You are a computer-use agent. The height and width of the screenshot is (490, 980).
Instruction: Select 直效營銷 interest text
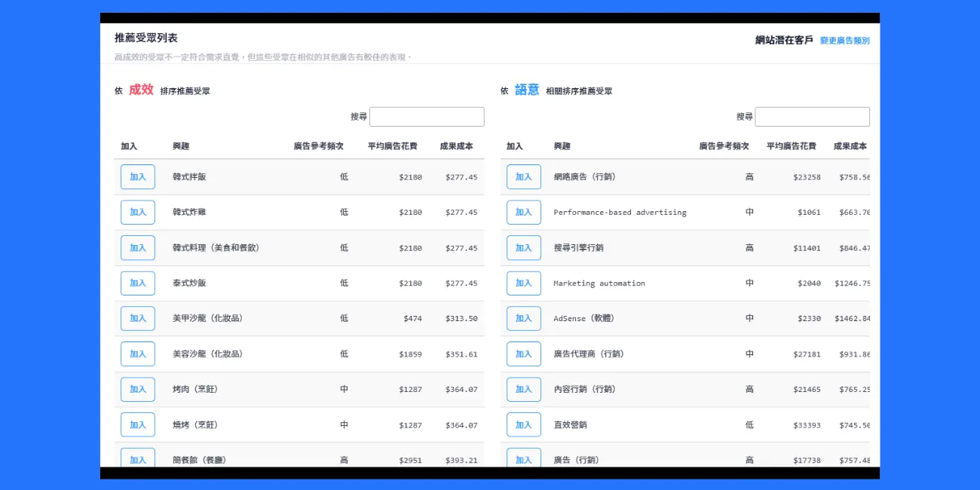click(570, 424)
